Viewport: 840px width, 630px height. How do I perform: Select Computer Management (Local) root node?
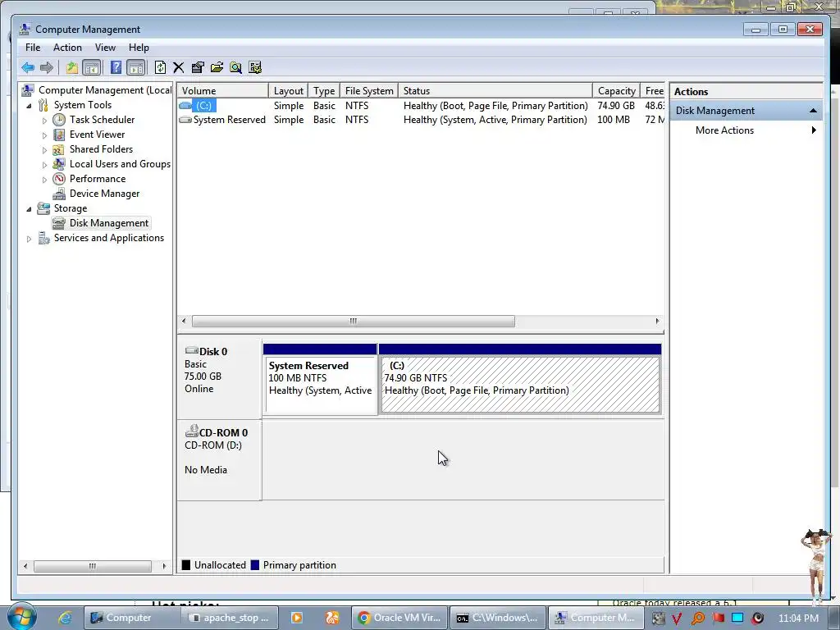97,90
